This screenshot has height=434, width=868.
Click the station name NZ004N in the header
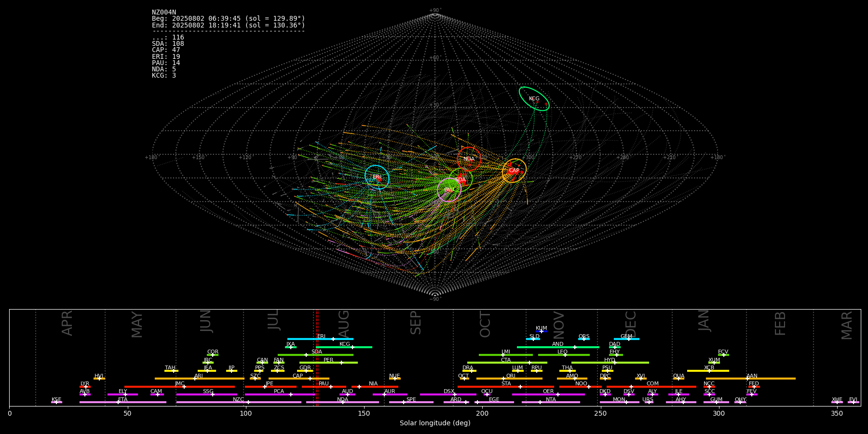click(164, 13)
